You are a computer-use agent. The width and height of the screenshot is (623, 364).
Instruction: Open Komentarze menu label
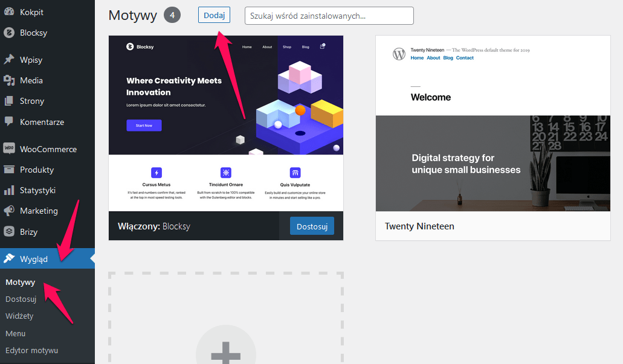tap(42, 123)
